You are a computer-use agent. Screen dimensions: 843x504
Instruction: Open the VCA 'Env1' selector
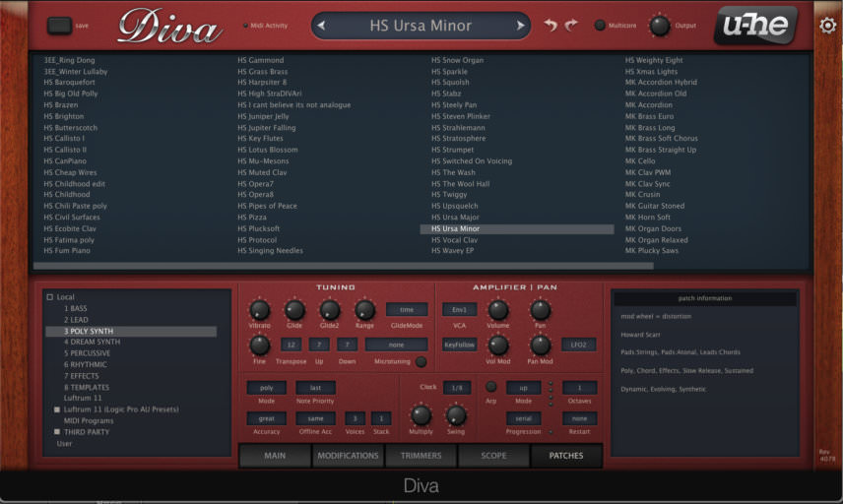pyautogui.click(x=459, y=310)
